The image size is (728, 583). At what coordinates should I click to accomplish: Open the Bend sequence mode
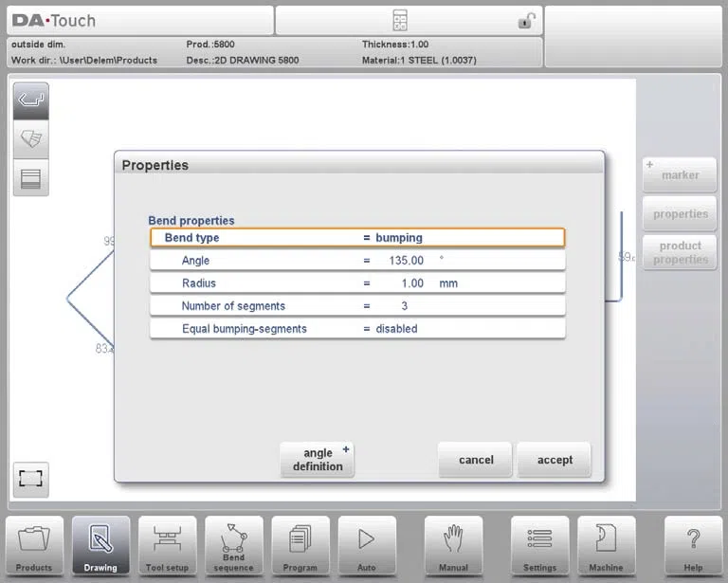[233, 546]
